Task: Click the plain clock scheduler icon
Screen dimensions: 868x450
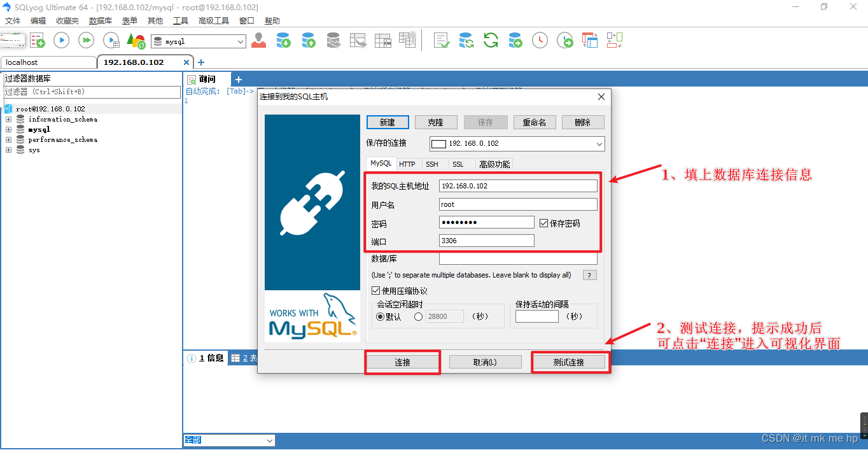Action: pos(540,41)
